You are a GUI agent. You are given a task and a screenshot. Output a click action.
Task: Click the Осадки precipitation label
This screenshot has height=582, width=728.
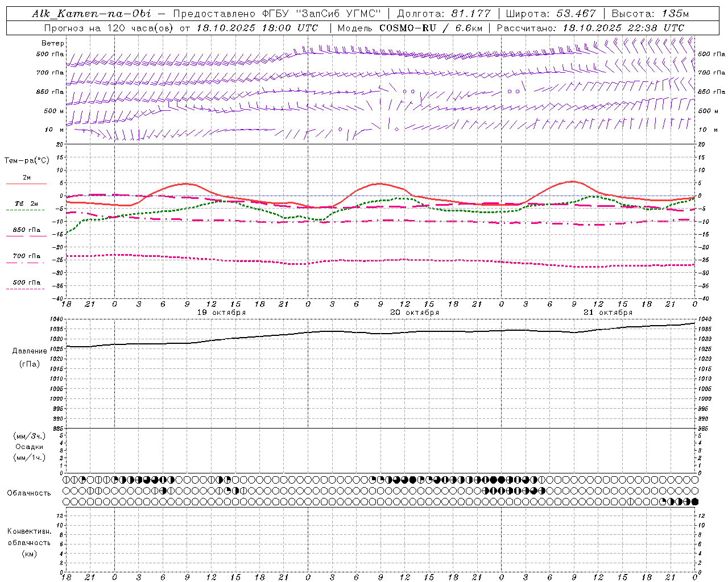(30, 447)
